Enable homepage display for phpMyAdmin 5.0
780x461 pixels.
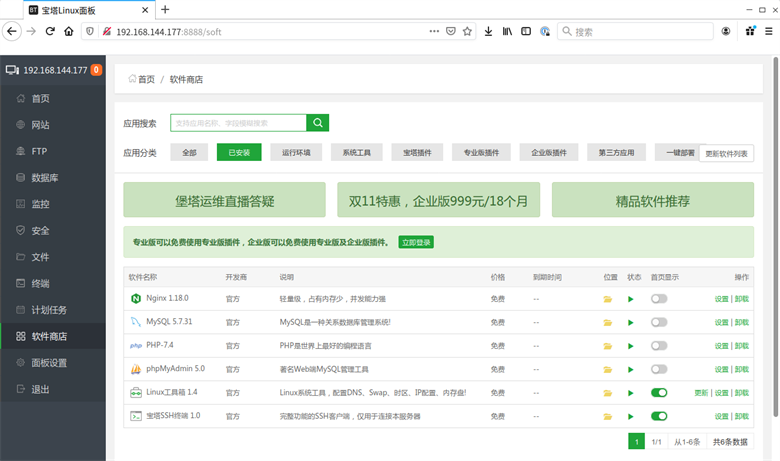coord(659,369)
